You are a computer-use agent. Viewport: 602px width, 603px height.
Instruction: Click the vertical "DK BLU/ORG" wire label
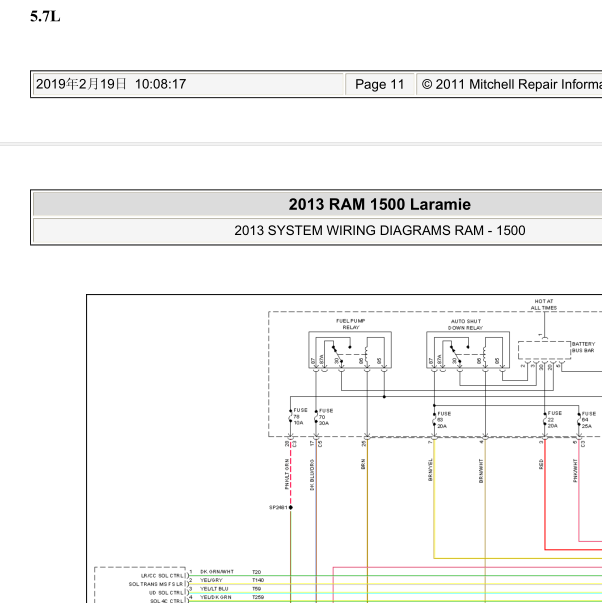[x=312, y=475]
